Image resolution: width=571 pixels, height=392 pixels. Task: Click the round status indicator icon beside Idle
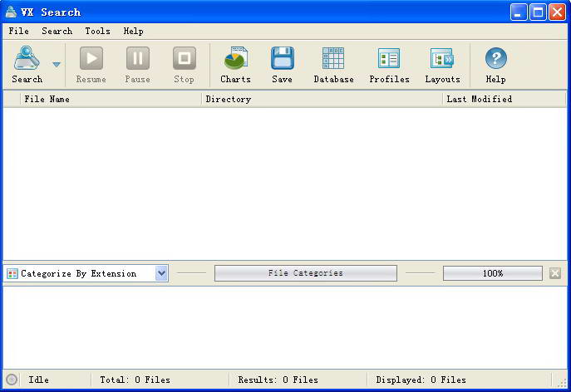(12, 380)
